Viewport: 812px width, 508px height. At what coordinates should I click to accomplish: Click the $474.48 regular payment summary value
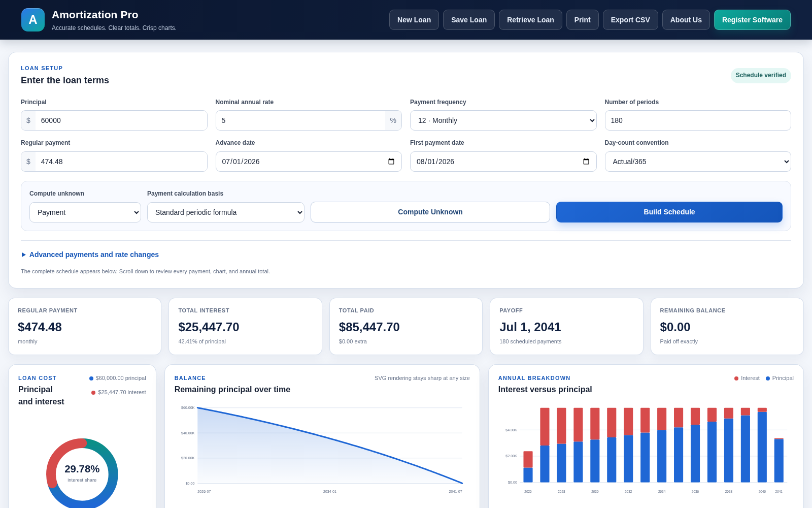(40, 327)
